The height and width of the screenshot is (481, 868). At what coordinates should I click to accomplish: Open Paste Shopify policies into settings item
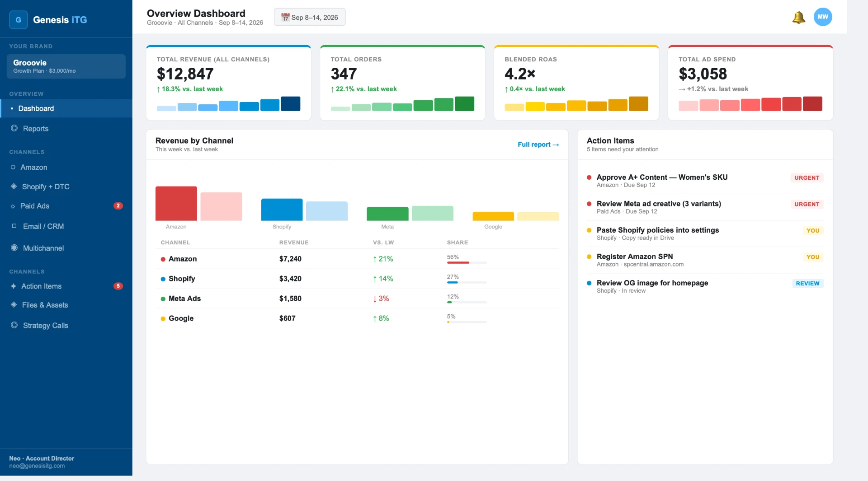(705, 233)
